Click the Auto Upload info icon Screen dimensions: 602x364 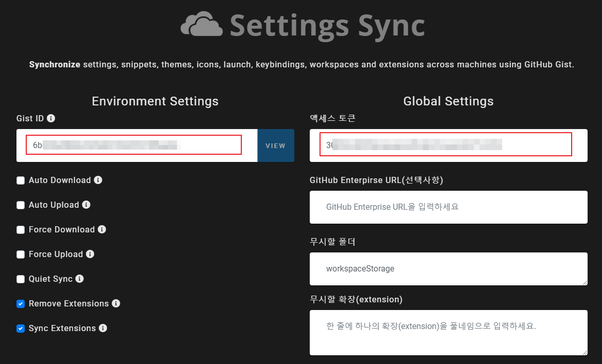[86, 205]
